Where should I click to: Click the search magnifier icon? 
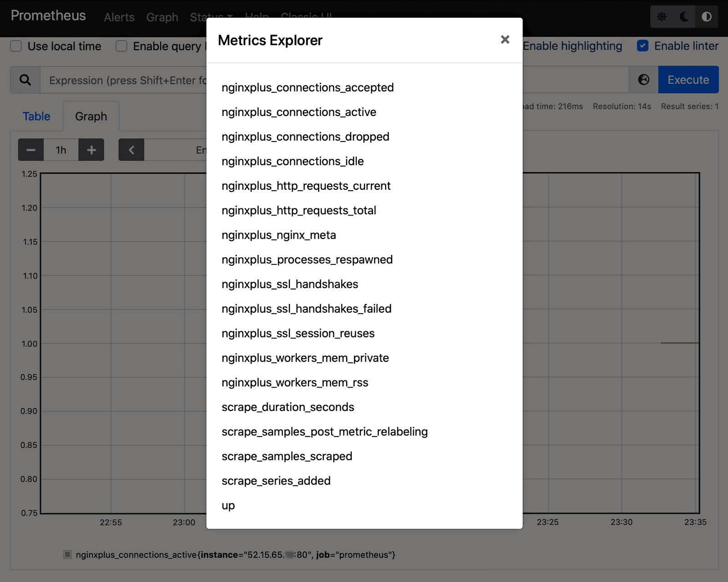point(25,80)
